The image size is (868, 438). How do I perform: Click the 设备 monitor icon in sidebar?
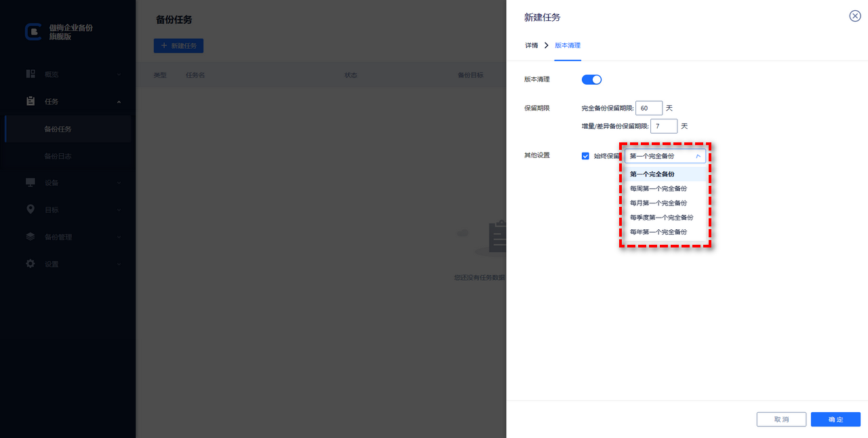click(x=31, y=182)
